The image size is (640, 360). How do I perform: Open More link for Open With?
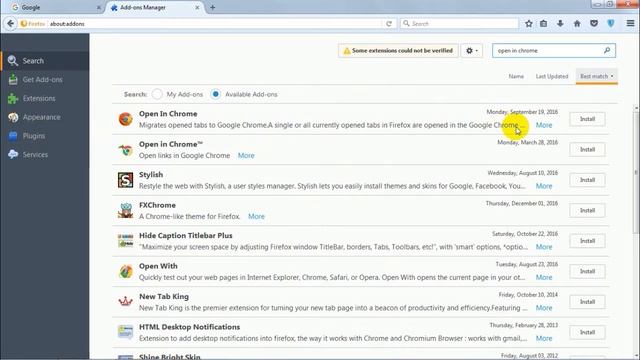click(544, 278)
